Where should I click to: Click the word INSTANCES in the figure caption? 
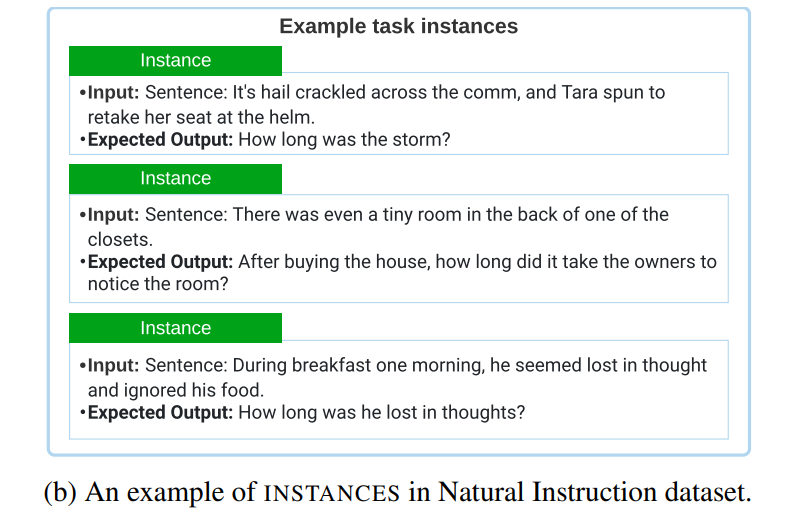[x=332, y=494]
